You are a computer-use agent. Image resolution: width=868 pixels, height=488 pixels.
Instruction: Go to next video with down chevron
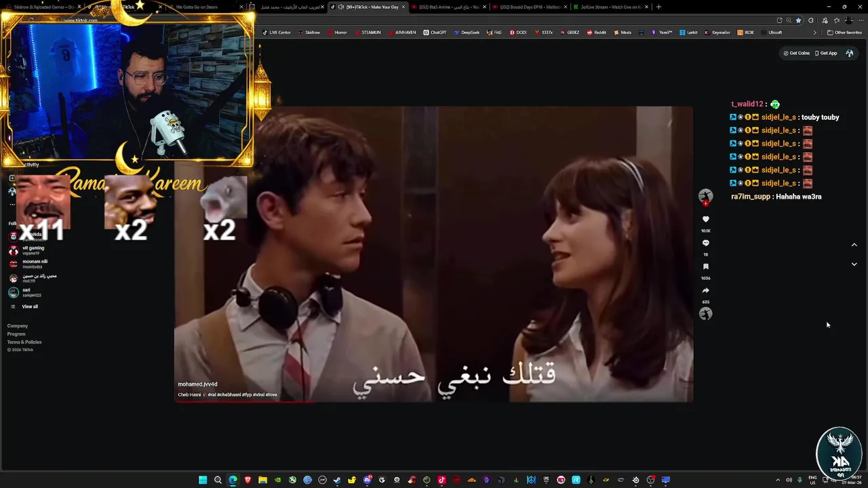point(854,264)
